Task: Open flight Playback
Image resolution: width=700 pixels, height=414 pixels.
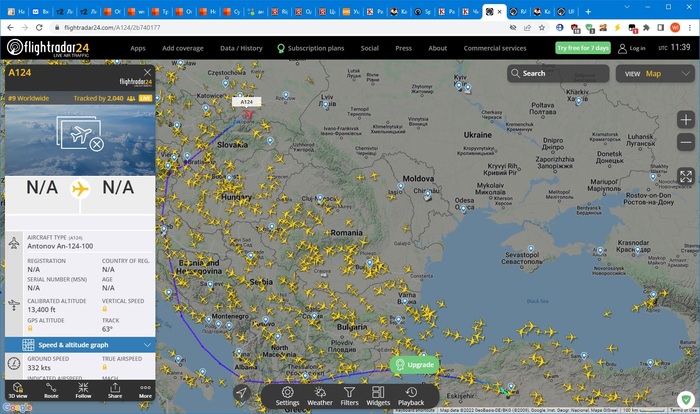Action: (x=411, y=396)
